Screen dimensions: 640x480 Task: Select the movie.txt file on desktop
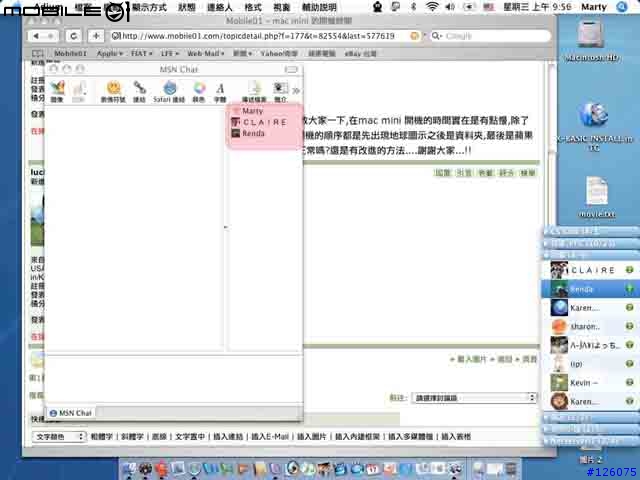[597, 197]
